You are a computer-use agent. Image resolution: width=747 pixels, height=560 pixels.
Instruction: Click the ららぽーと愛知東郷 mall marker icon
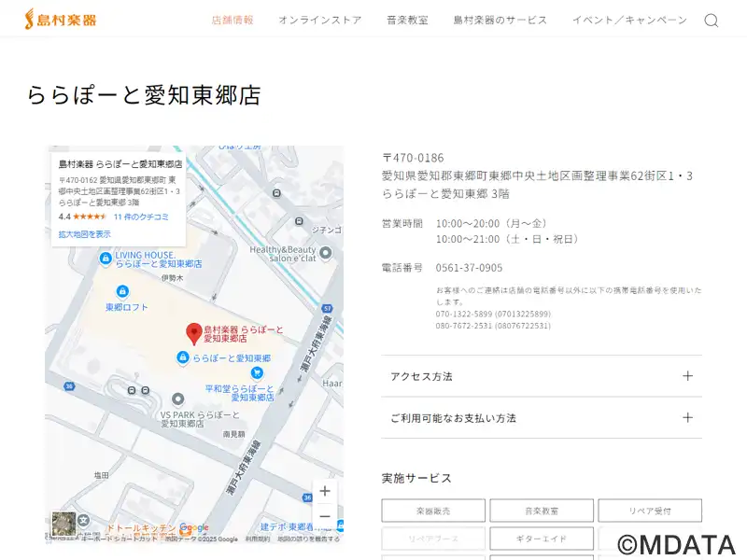pyautogui.click(x=182, y=357)
